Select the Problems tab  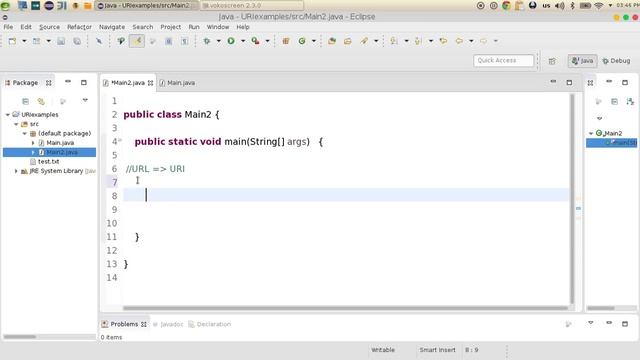pyautogui.click(x=124, y=324)
